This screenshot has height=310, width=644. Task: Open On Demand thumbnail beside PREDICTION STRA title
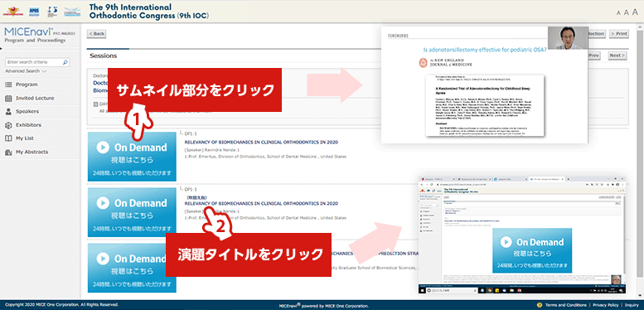(x=132, y=268)
